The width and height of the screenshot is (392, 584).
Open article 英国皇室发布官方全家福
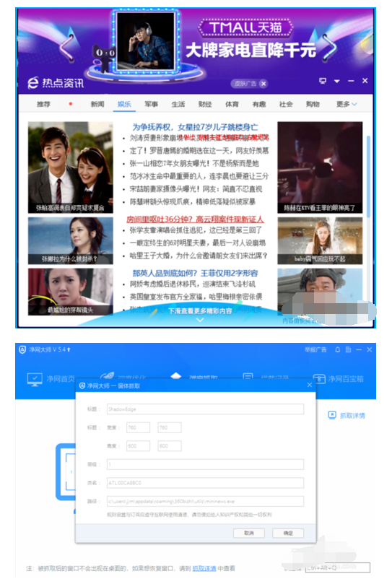tap(196, 297)
